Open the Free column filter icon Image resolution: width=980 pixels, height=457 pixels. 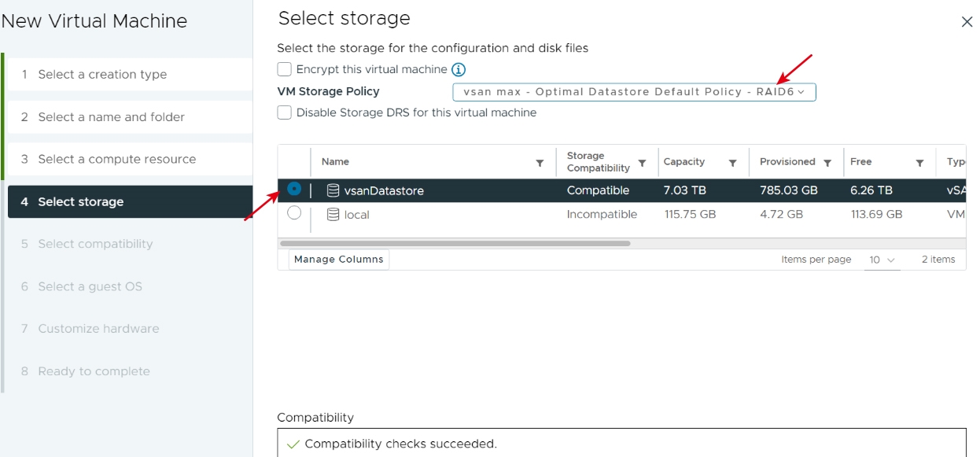[919, 163]
